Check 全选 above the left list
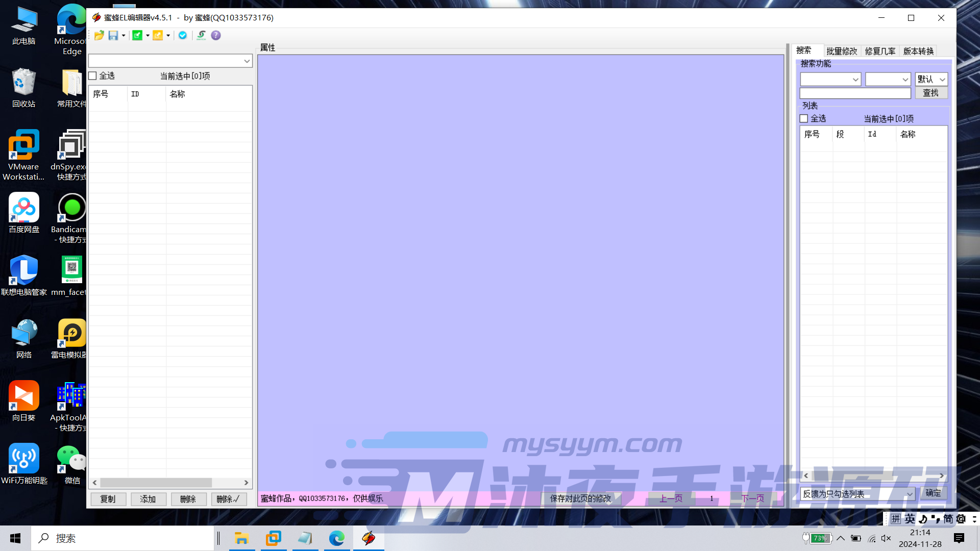This screenshot has width=980, height=551. point(93,76)
